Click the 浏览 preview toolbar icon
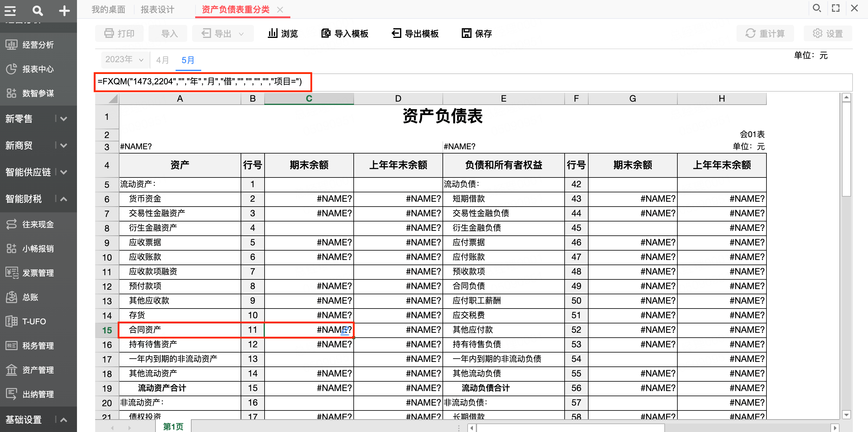This screenshot has width=868, height=432. pyautogui.click(x=283, y=33)
